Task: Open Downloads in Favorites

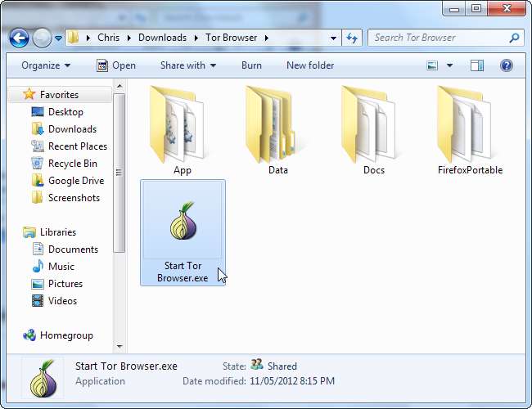Action: click(72, 129)
